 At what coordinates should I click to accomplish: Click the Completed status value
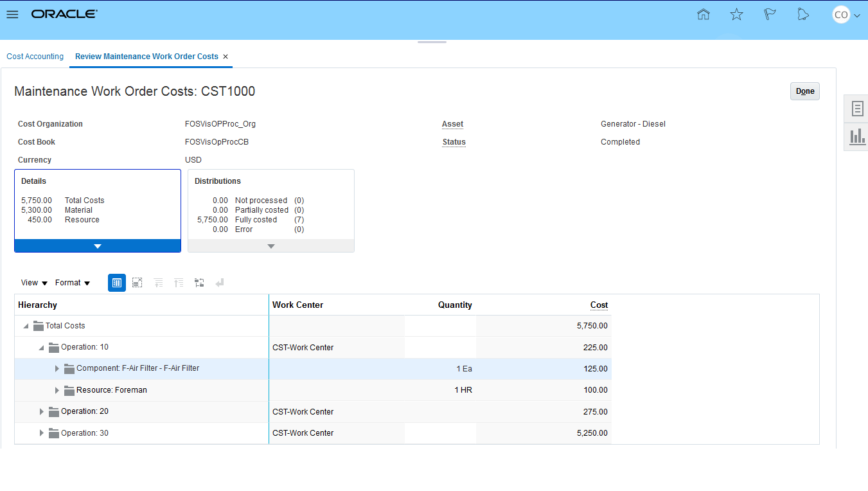(620, 142)
